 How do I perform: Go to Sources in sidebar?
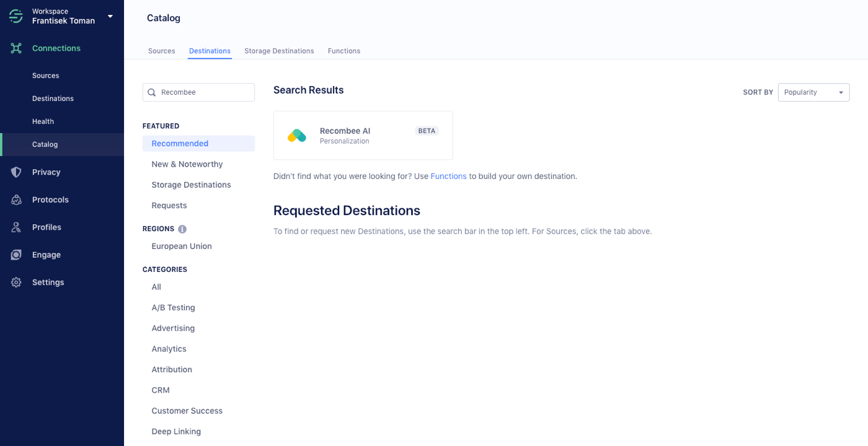pos(46,76)
